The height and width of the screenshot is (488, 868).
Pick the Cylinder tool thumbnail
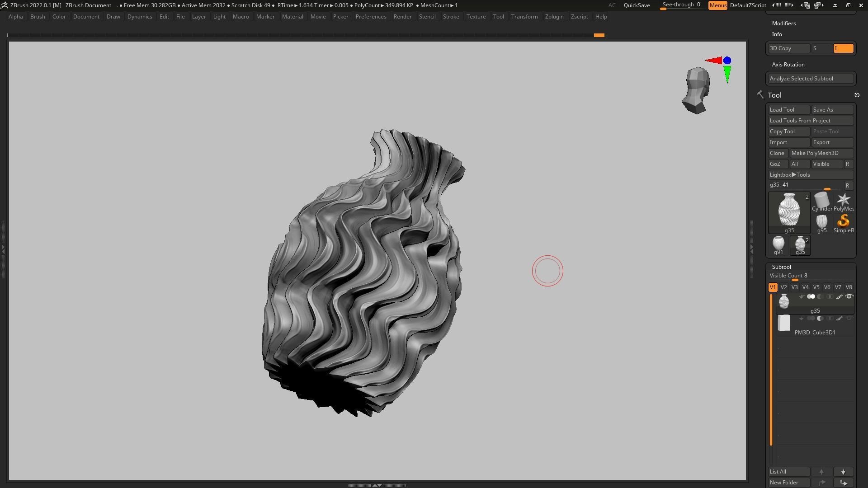tap(821, 200)
